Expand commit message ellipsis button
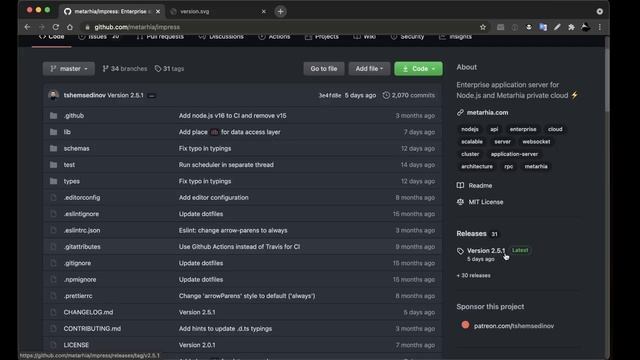Viewport: 640px width, 360px height. 152,96
